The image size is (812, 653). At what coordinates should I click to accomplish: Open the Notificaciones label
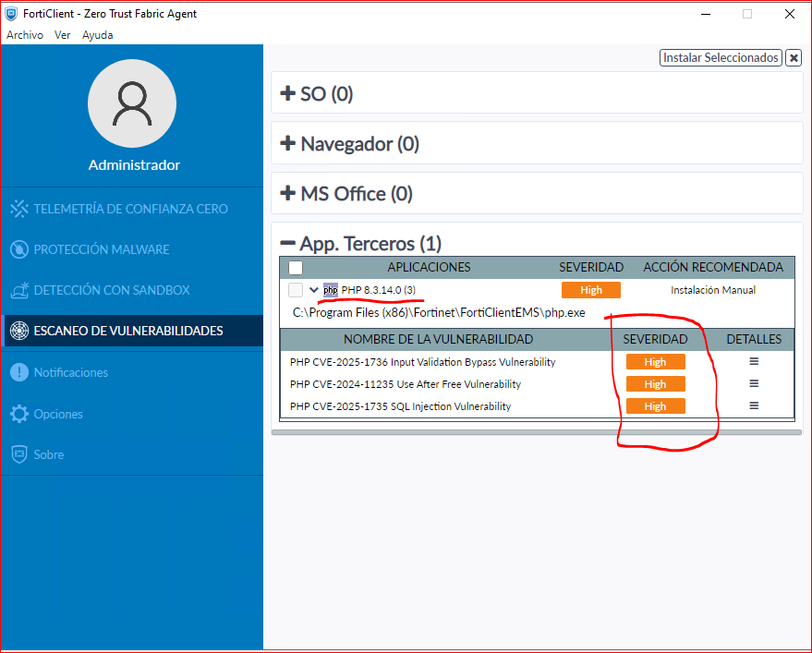(71, 372)
